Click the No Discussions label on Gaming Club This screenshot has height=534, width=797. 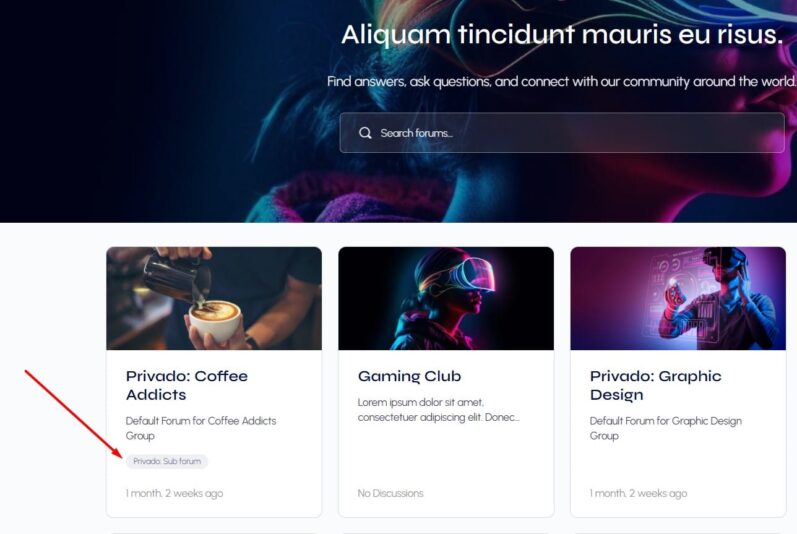click(x=390, y=493)
